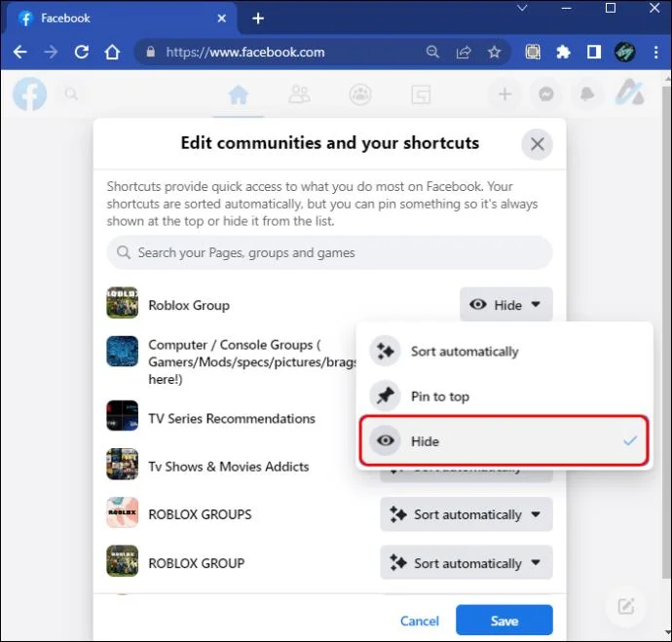Open the browser profile avatar
Image resolution: width=672 pixels, height=642 pixels.
625,53
